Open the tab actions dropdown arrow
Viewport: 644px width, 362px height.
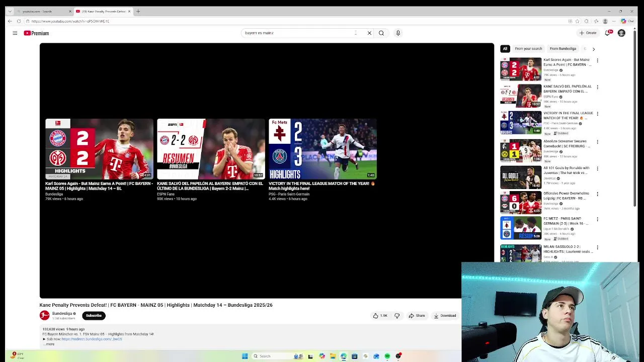(x=10, y=11)
